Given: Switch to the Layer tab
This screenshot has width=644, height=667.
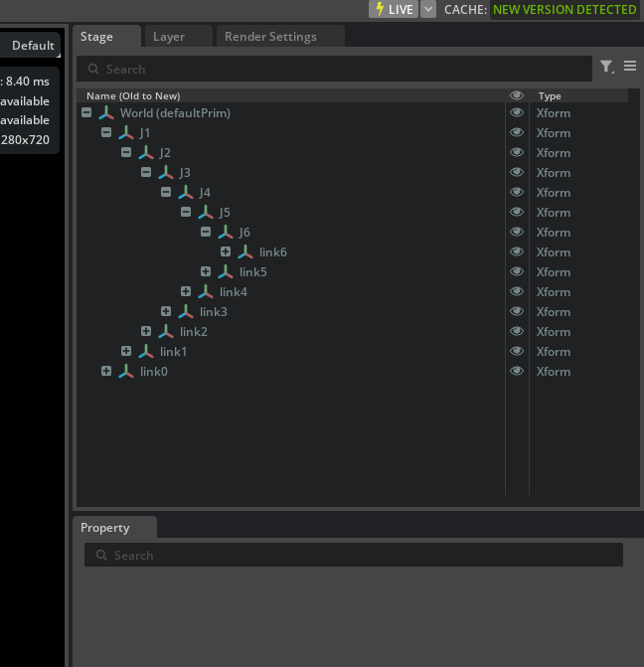Looking at the screenshot, I should [x=169, y=37].
